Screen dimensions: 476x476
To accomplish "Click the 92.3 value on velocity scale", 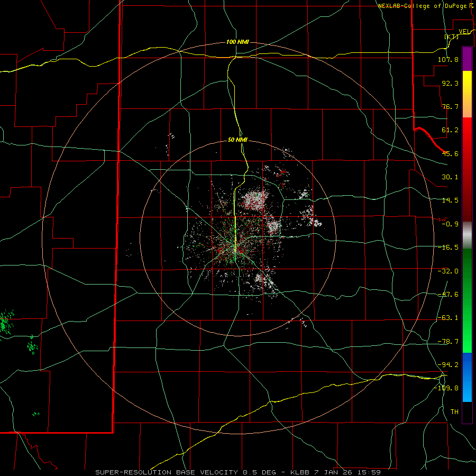I will tap(450, 83).
